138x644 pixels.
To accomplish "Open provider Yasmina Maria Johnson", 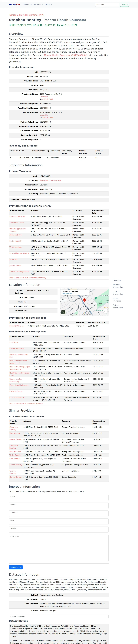I will coord(19,272).
